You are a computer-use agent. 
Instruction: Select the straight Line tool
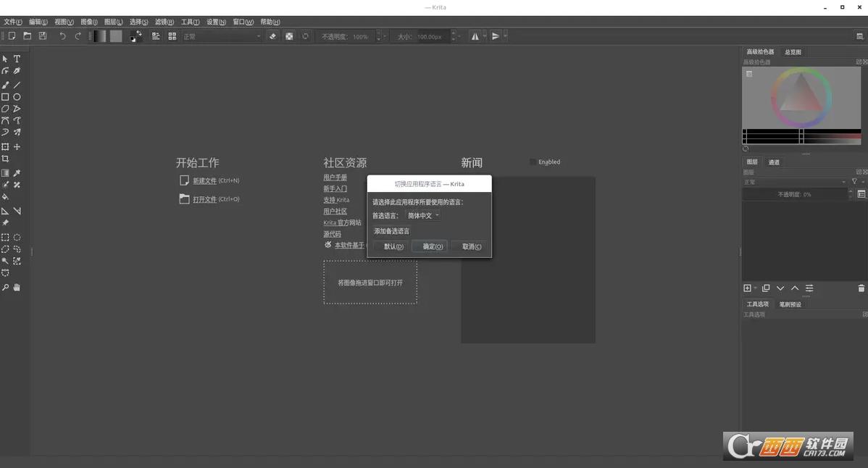(17, 85)
